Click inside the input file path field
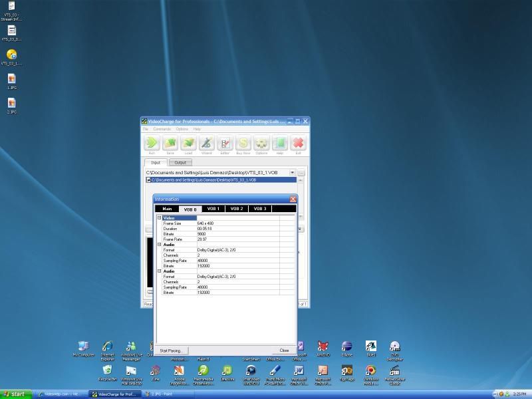532x399 pixels. [217, 173]
